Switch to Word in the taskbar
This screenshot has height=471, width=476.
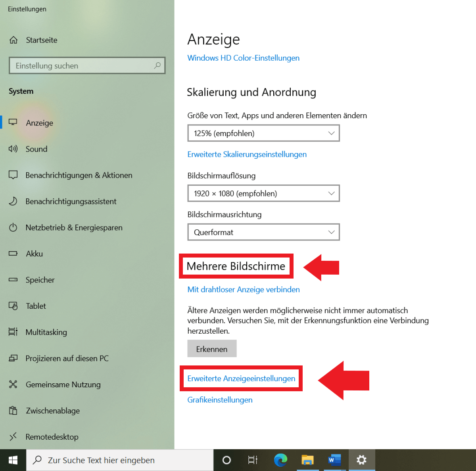pos(334,460)
